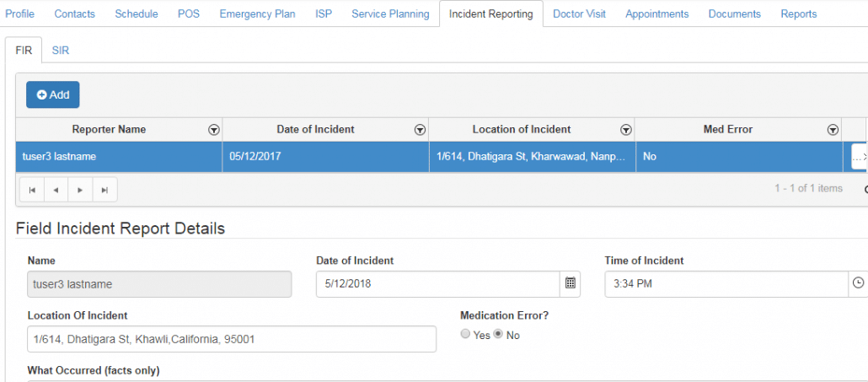Switch to the POS tab

pos(189,13)
